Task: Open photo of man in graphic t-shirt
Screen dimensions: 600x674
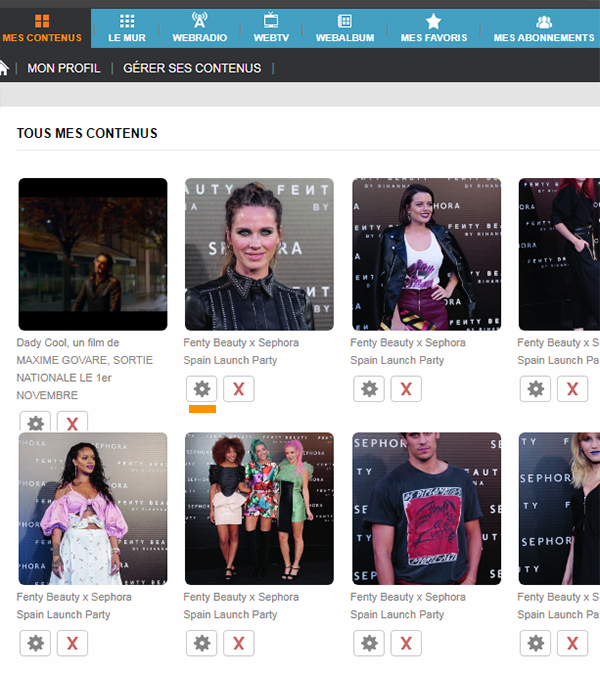Action: [426, 509]
